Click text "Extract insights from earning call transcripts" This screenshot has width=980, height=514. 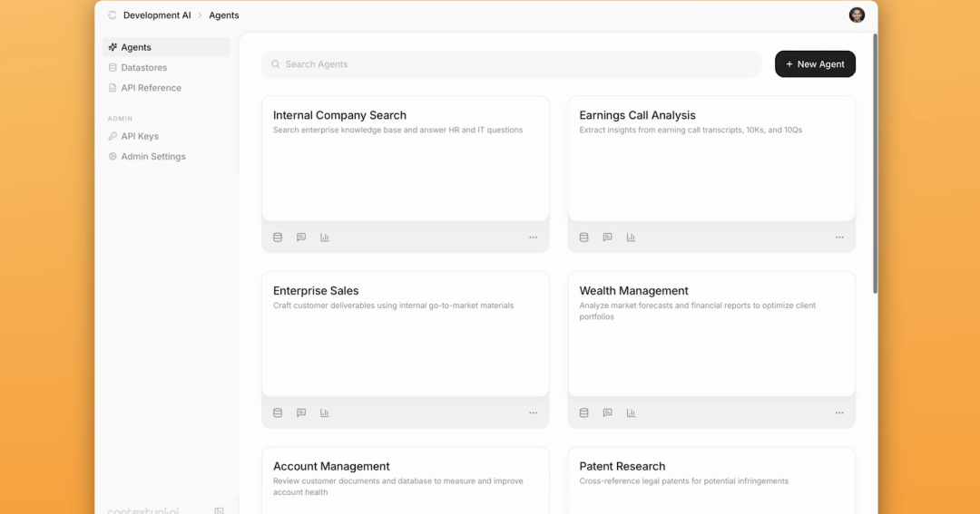pos(661,130)
